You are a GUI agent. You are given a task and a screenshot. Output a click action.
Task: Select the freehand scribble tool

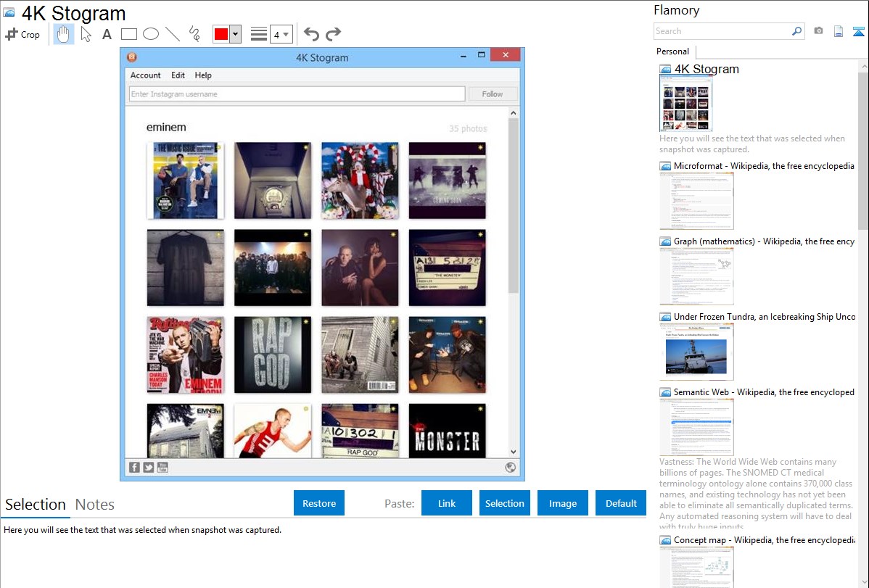pyautogui.click(x=194, y=34)
